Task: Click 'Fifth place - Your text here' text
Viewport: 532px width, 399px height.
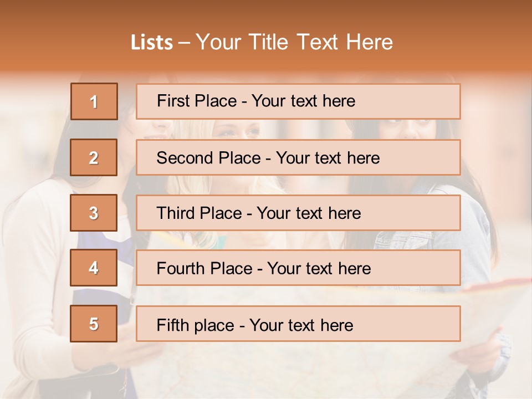Action: click(255, 325)
